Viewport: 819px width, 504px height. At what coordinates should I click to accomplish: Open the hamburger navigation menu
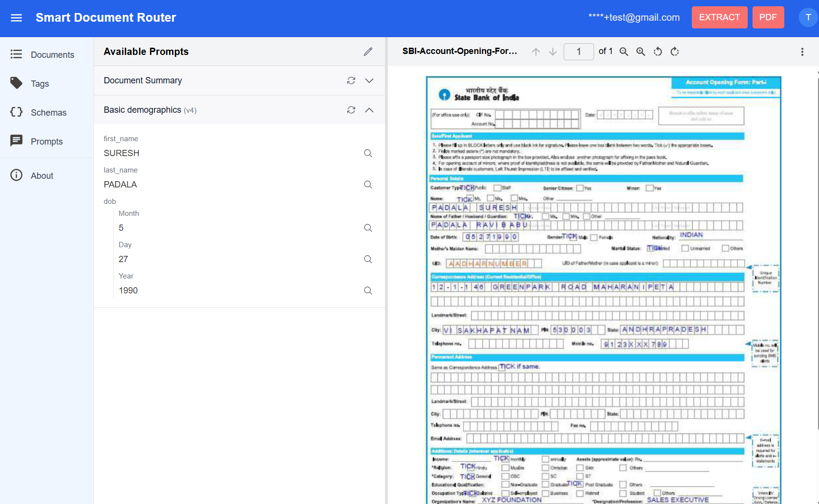(x=16, y=18)
